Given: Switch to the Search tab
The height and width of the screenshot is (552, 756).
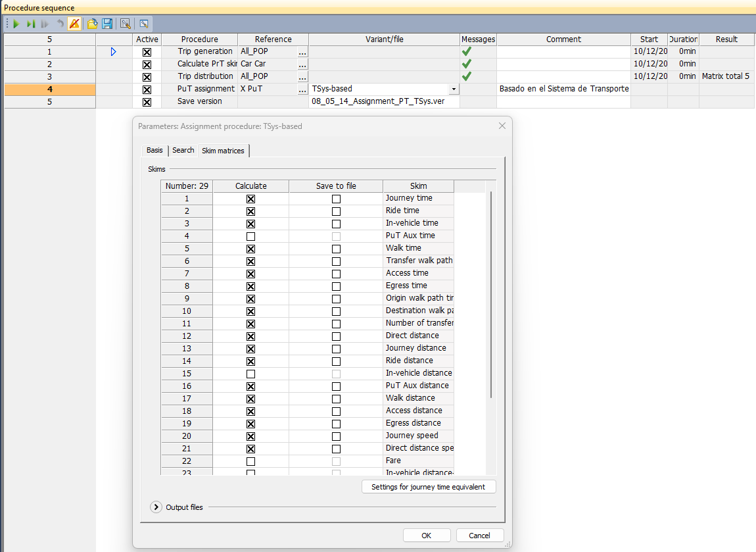Looking at the screenshot, I should pyautogui.click(x=183, y=150).
